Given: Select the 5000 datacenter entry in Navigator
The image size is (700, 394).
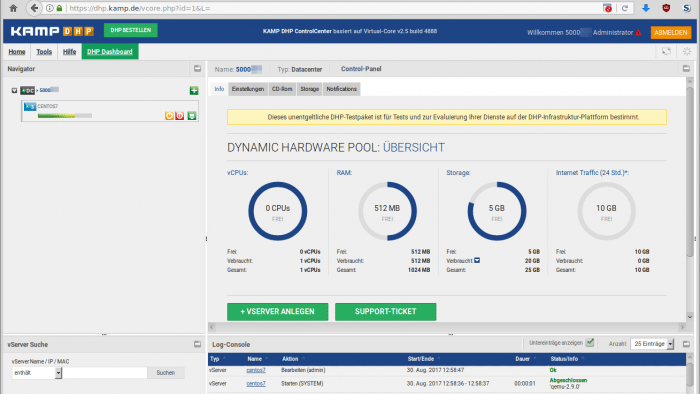Looking at the screenshot, I should click(49, 90).
